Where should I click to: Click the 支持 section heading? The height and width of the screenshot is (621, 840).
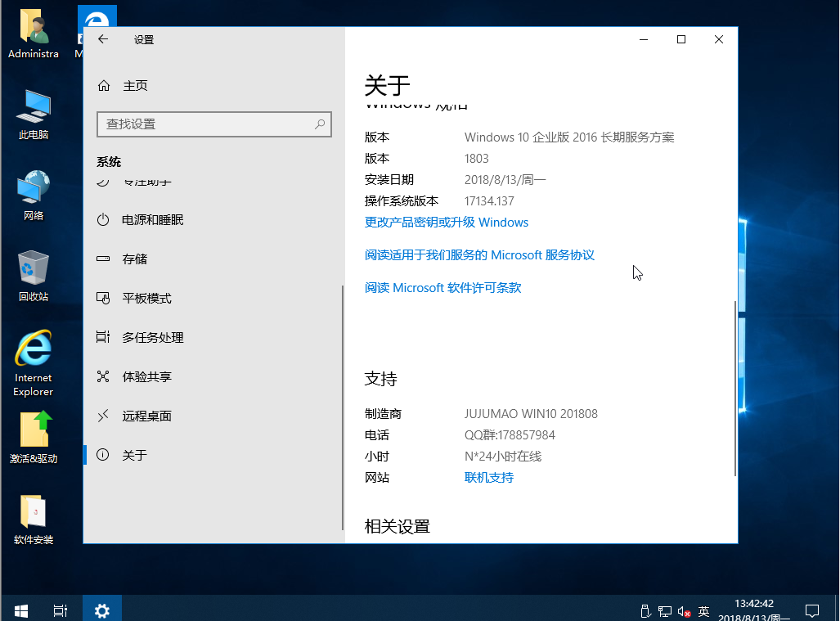380,379
